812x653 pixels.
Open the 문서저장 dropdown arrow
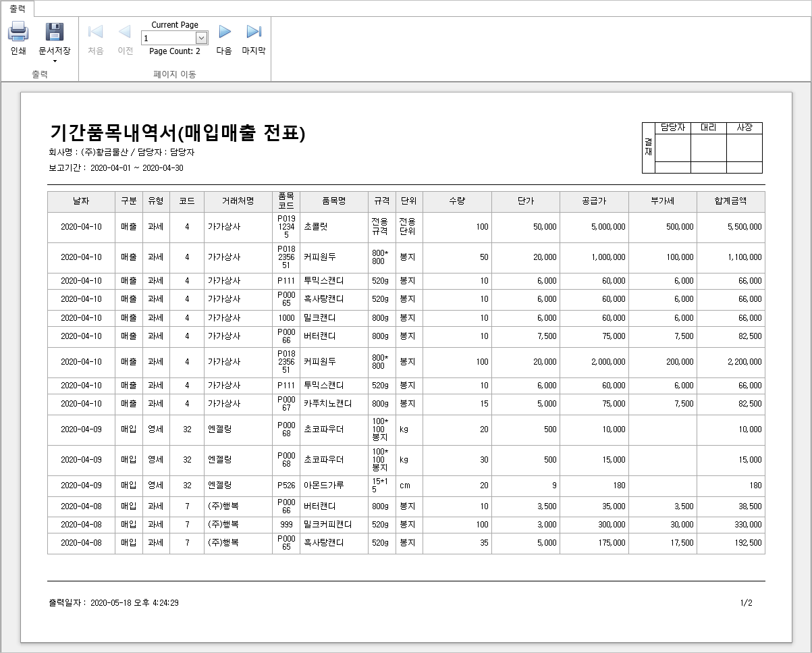click(x=55, y=61)
